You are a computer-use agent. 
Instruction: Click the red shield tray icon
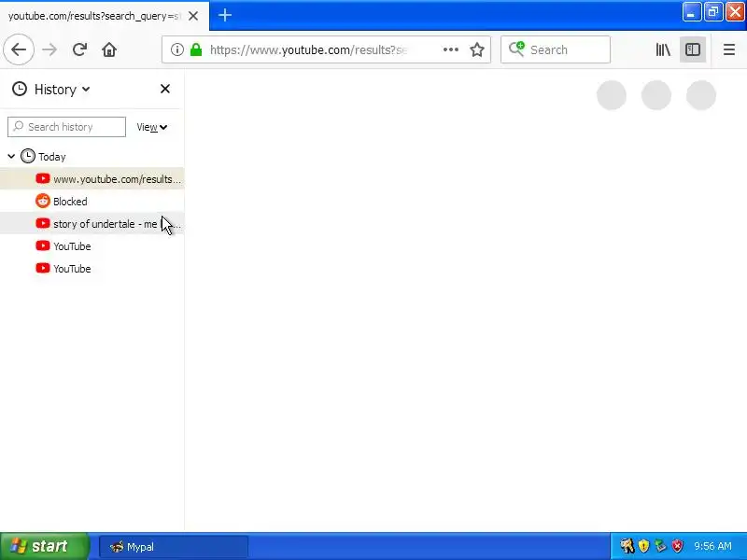click(x=677, y=546)
